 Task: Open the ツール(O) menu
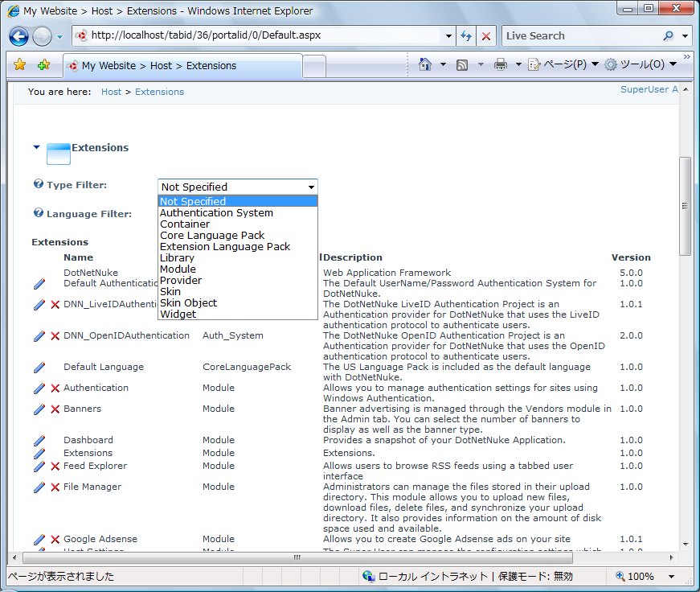[x=641, y=65]
